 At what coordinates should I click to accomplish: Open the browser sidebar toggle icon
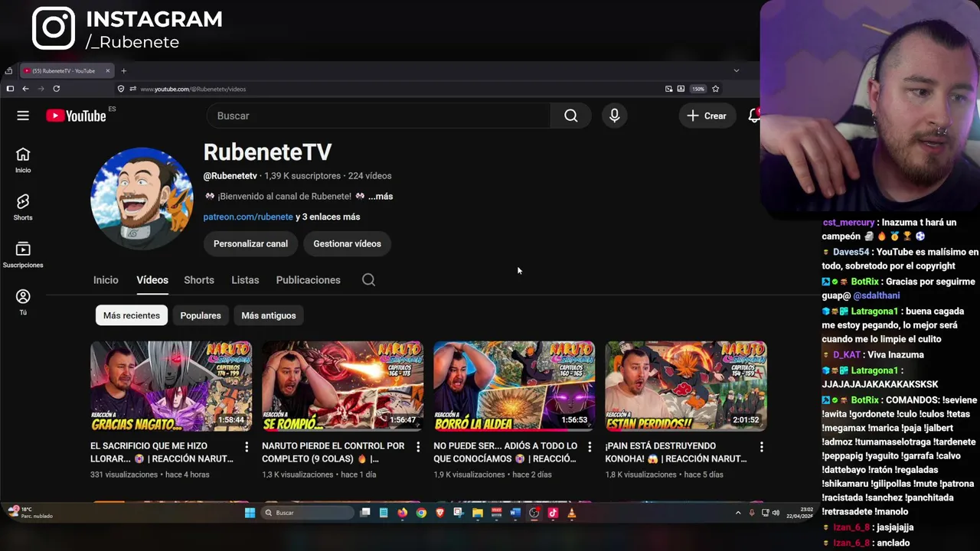pos(10,89)
